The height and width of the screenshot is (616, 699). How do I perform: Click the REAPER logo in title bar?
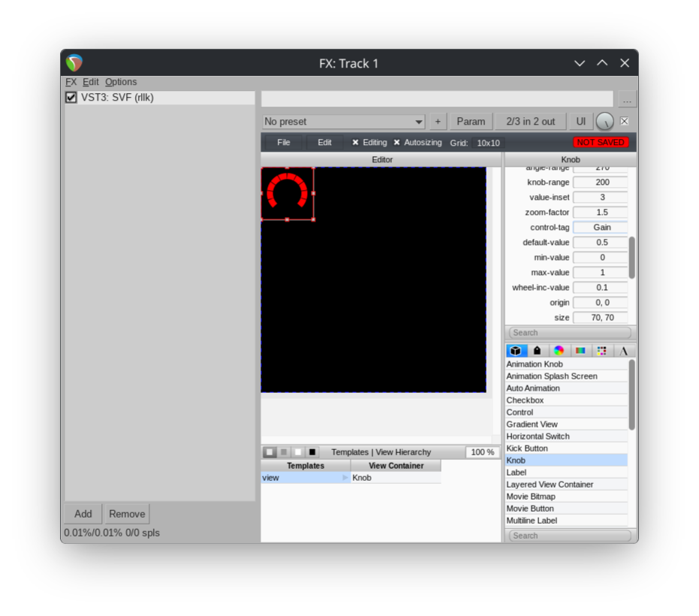(74, 63)
